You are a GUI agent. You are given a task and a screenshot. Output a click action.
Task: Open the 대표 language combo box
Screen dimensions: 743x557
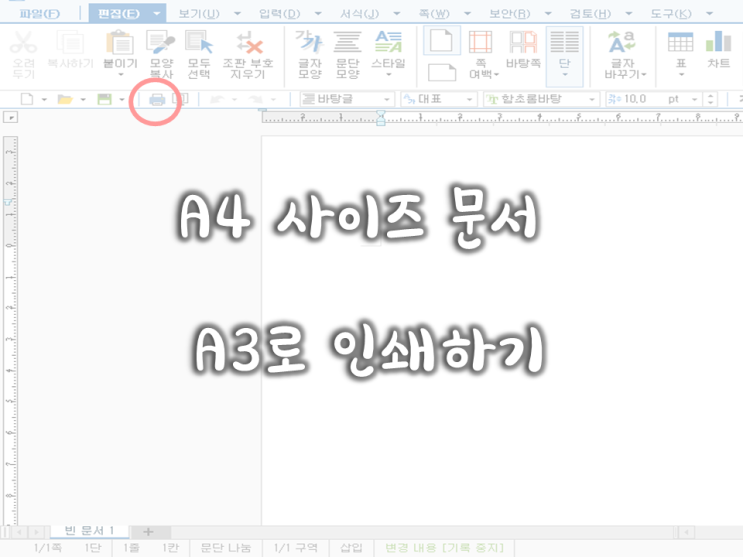(438, 99)
